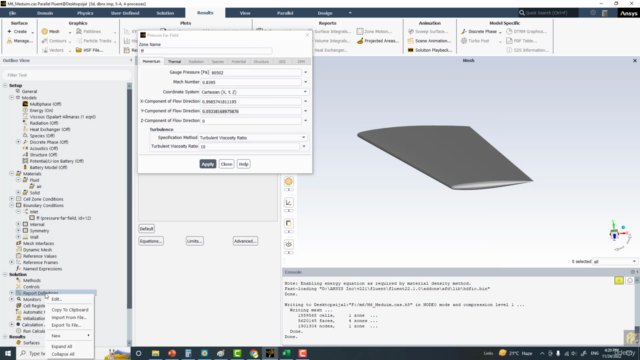Expand the Cell Zone Conditions node

tap(11, 199)
